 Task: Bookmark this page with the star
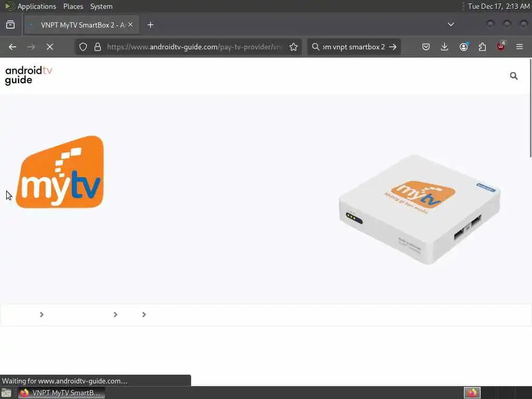tap(294, 47)
